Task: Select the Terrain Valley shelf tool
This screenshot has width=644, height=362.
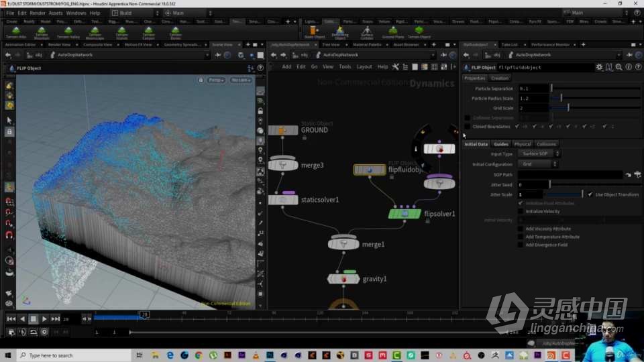Action: click(x=68, y=32)
